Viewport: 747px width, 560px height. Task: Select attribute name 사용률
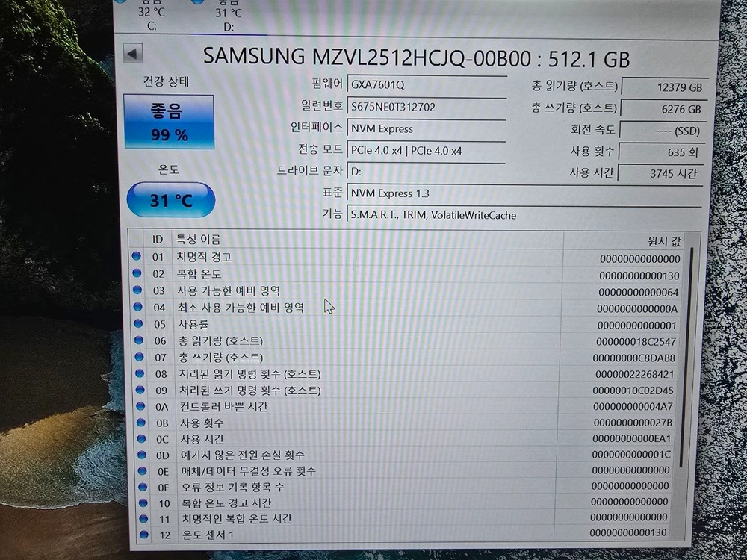193,324
